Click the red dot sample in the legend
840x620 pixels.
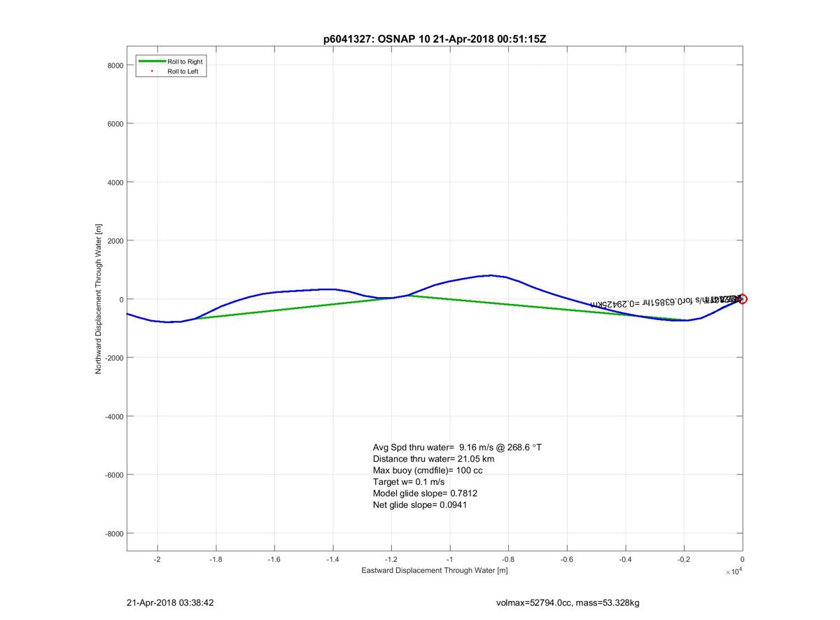(x=152, y=71)
